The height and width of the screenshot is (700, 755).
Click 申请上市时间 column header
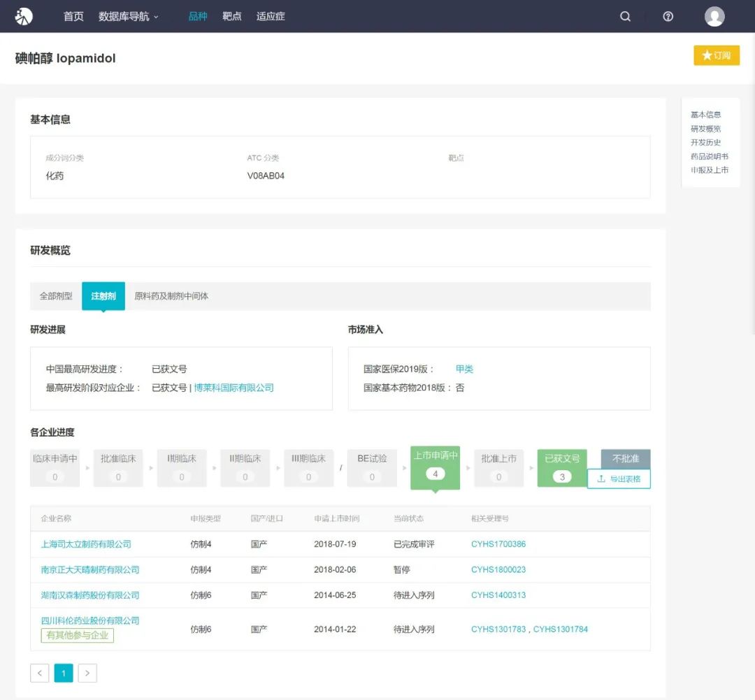[x=336, y=518]
